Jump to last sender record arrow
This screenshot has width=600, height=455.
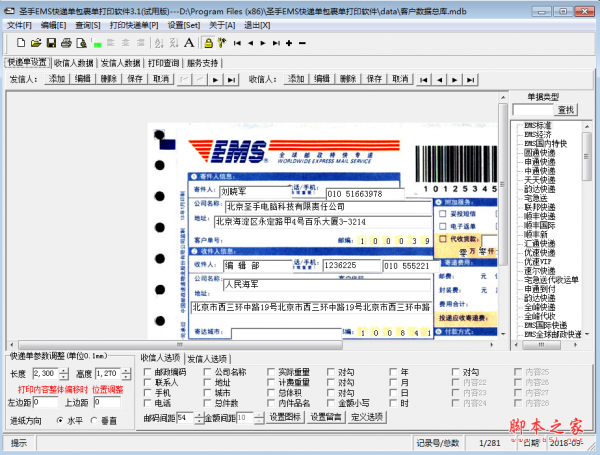coord(231,80)
